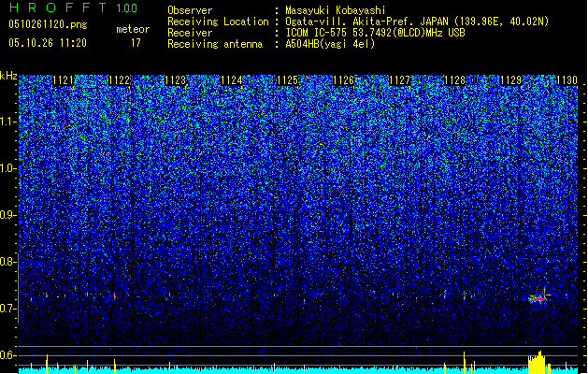
Task: Click the 1121 time marker
Action: click(63, 80)
